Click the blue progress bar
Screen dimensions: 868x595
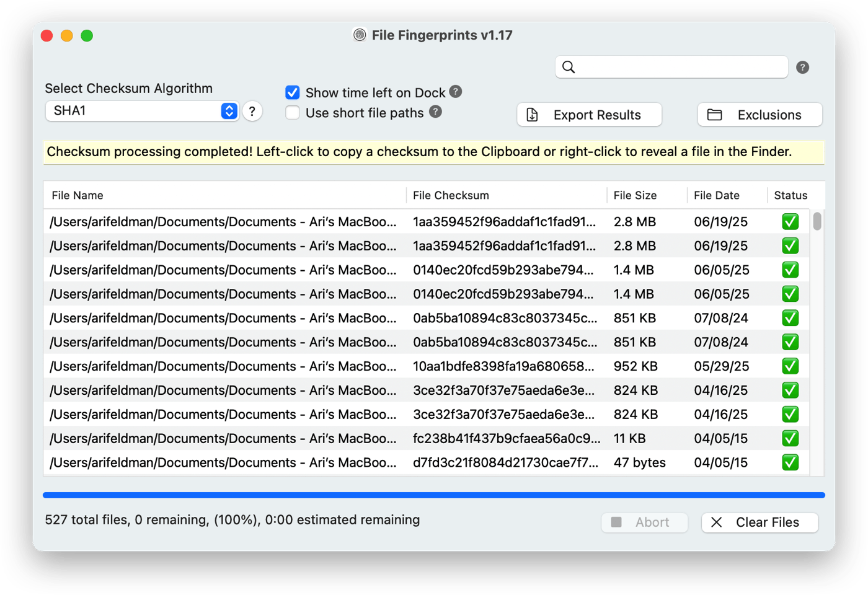click(x=434, y=495)
